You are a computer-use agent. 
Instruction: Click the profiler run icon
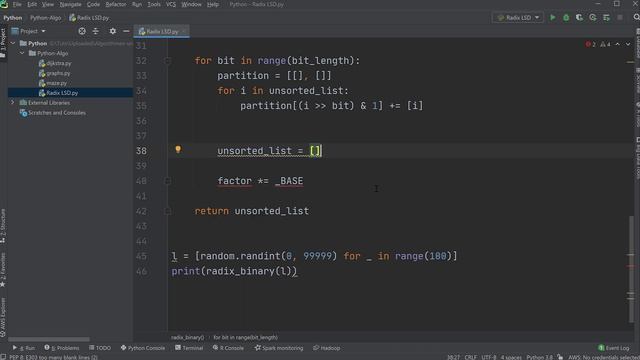tap(593, 18)
